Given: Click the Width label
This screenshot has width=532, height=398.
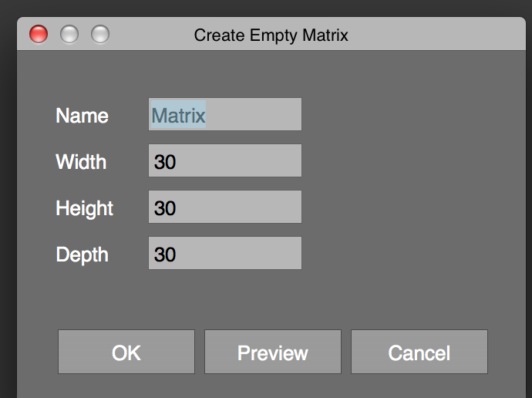Looking at the screenshot, I should [x=81, y=162].
